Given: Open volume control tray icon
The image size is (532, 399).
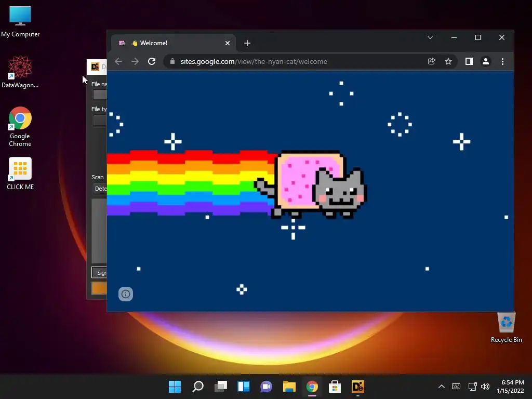Looking at the screenshot, I should coord(485,387).
